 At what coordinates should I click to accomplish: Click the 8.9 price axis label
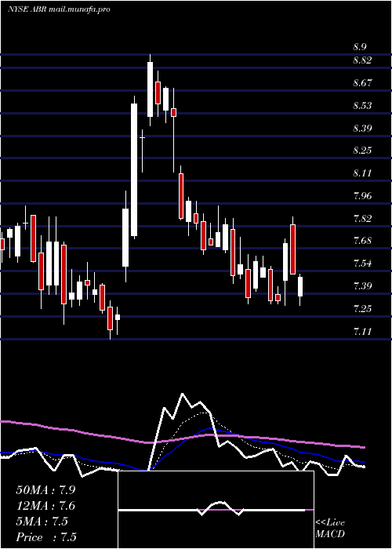[360, 47]
